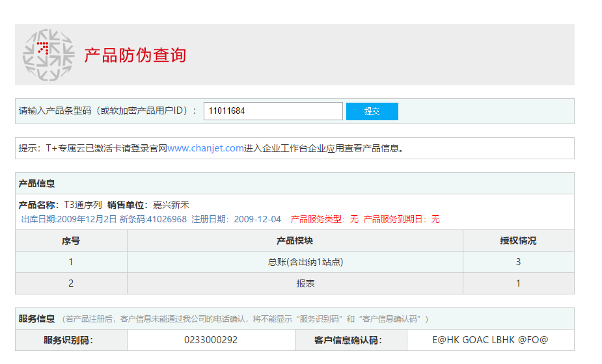602x364 pixels.
Task: Click the red 产品服务到期日：无 text
Action: (x=402, y=220)
